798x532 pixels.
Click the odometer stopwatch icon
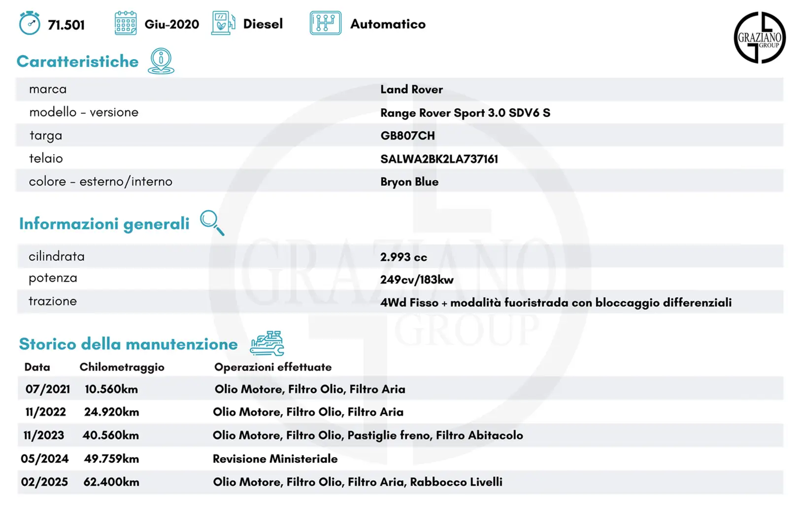click(x=30, y=23)
